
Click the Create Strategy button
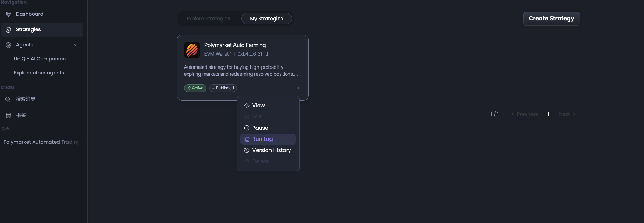(x=551, y=19)
